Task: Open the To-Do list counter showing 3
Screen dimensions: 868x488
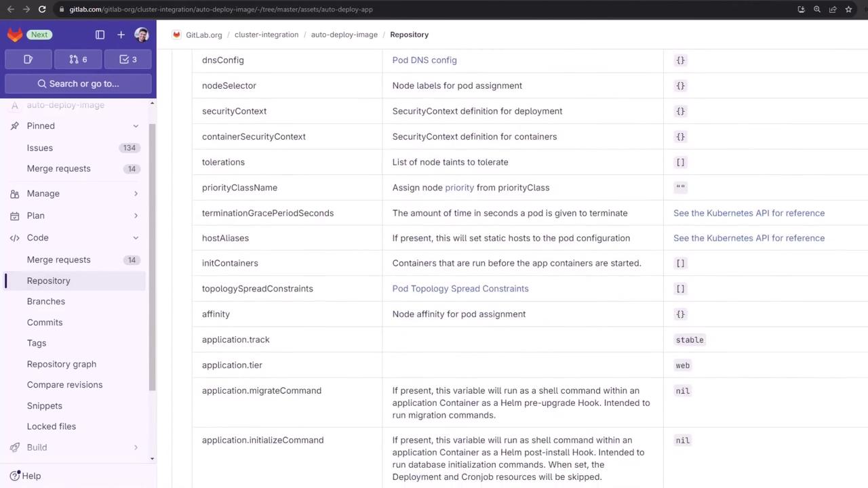Action: (129, 60)
